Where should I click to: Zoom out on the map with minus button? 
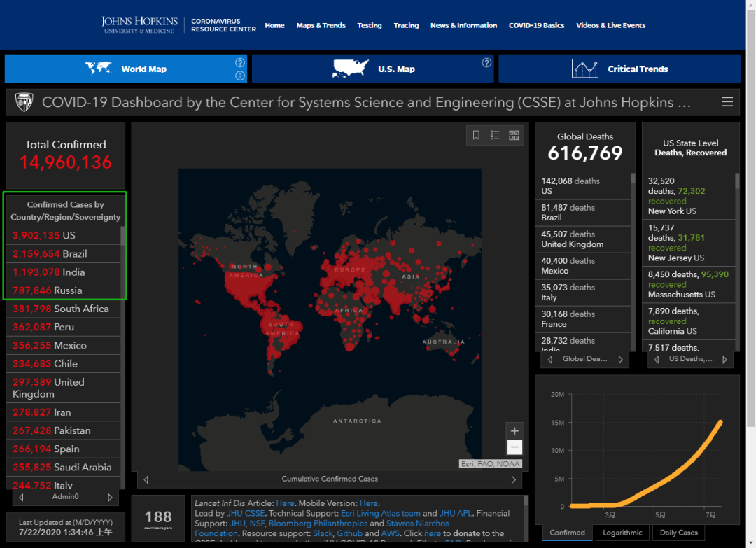pyautogui.click(x=514, y=447)
